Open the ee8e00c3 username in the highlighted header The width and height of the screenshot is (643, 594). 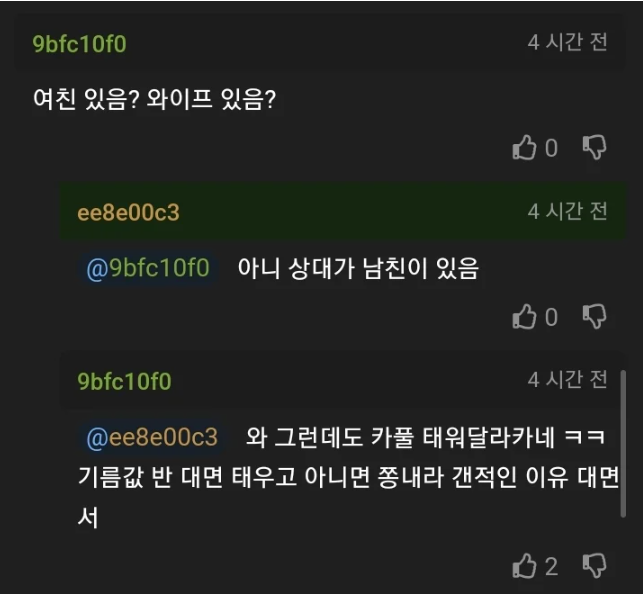pos(128,213)
